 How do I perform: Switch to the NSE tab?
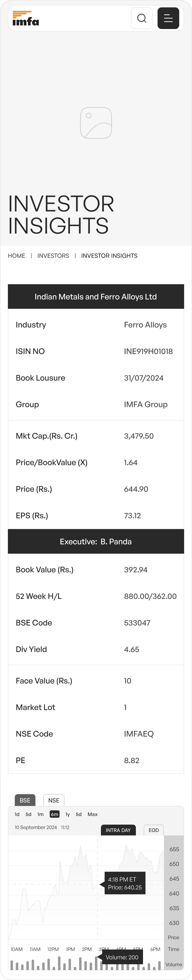tap(54, 801)
